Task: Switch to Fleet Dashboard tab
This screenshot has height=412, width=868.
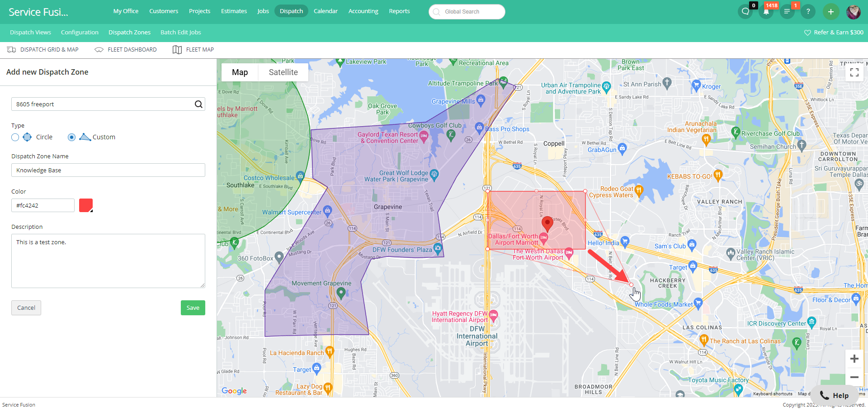Action: pyautogui.click(x=126, y=50)
